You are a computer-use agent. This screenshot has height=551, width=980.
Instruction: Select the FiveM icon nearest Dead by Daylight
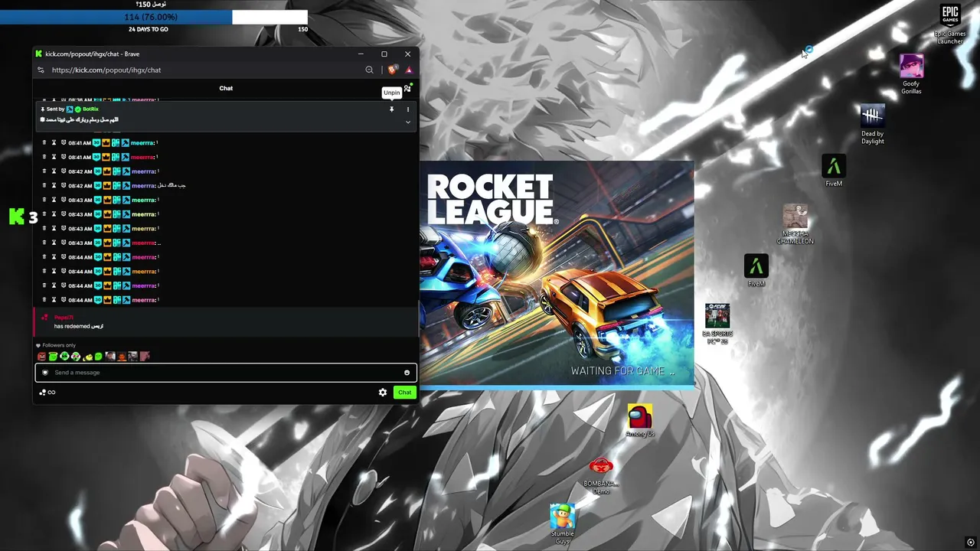tap(834, 170)
